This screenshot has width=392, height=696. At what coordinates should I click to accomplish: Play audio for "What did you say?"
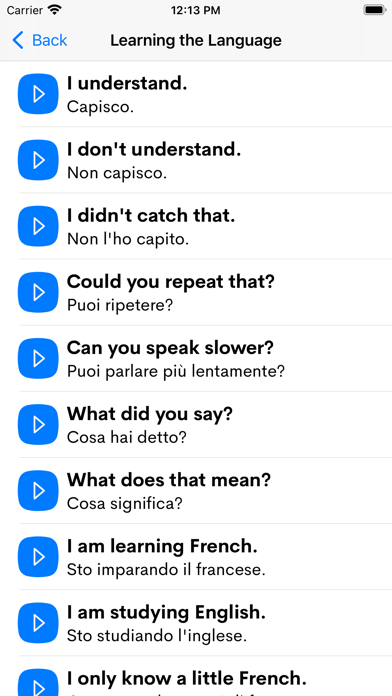[38, 424]
